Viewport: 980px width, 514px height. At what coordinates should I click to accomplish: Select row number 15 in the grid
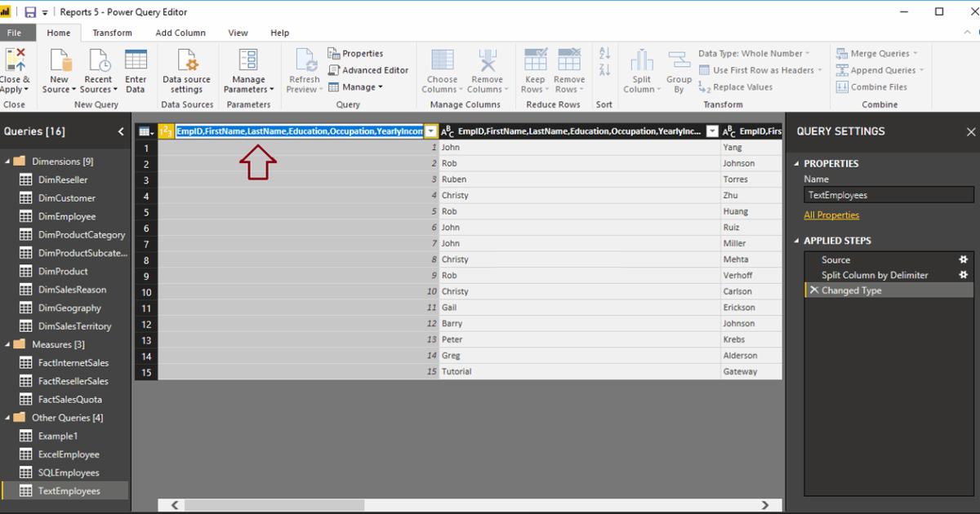pyautogui.click(x=146, y=371)
